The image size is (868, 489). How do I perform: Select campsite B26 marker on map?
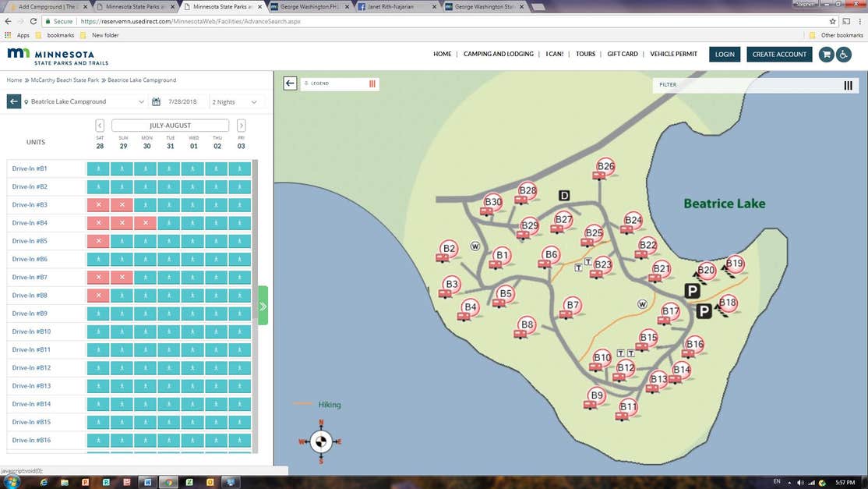point(605,166)
